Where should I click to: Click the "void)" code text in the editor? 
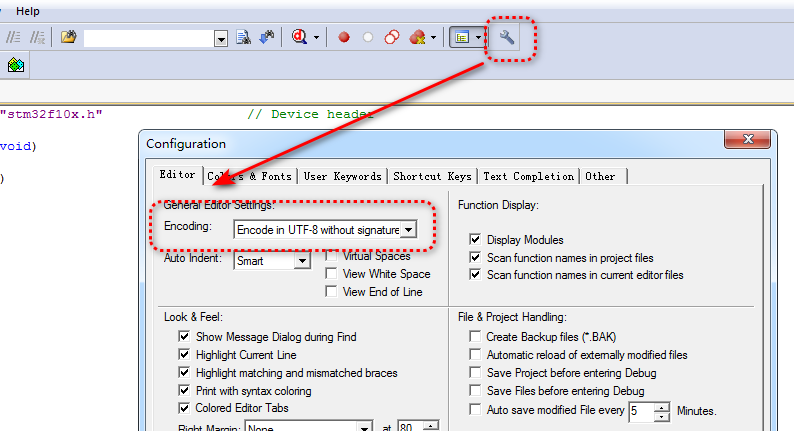[x=19, y=146]
